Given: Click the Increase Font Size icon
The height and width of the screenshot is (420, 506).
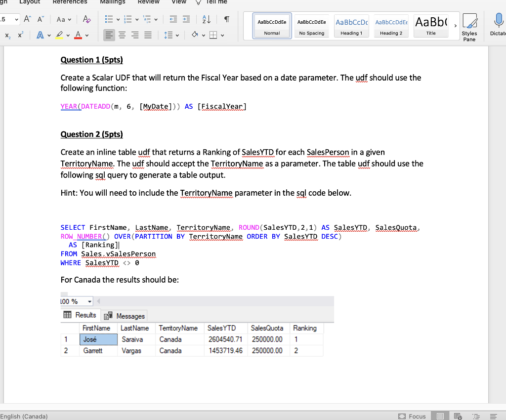Looking at the screenshot, I should 28,19.
